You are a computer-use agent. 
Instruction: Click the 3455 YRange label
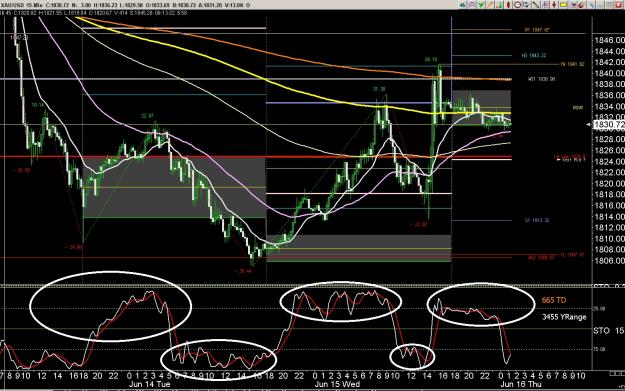564,317
